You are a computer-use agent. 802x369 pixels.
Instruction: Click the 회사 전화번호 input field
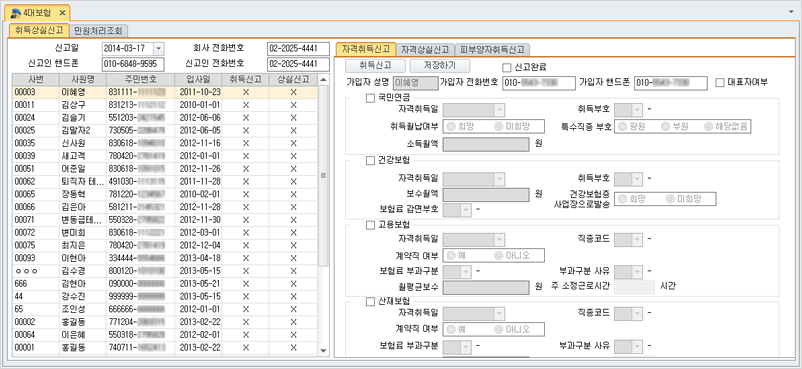point(298,49)
